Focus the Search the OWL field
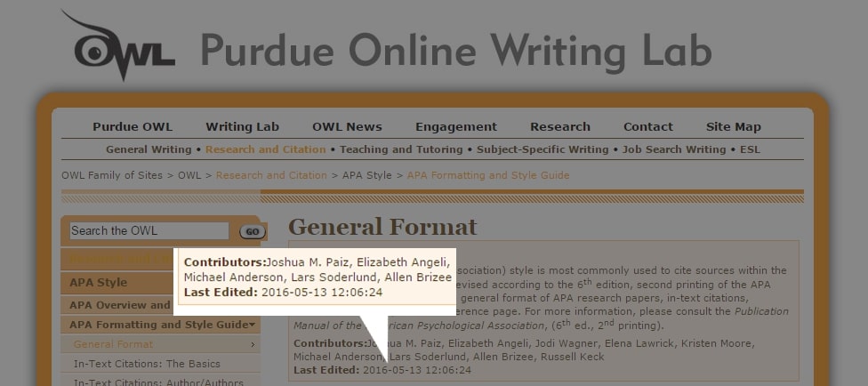This screenshot has height=386, width=868. (x=149, y=231)
